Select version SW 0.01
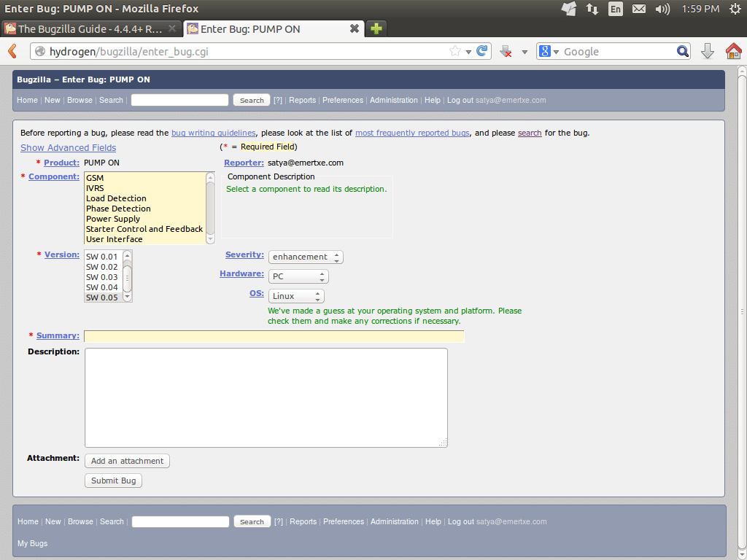 click(104, 257)
